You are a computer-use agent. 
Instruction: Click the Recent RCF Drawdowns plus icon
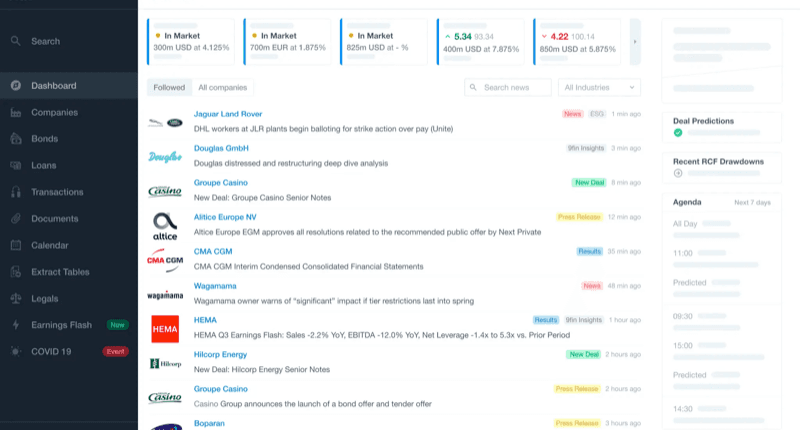coord(678,173)
